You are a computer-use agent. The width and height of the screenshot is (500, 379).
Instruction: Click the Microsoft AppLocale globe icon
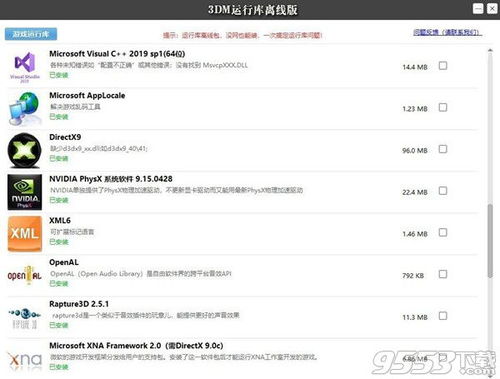coord(25,109)
